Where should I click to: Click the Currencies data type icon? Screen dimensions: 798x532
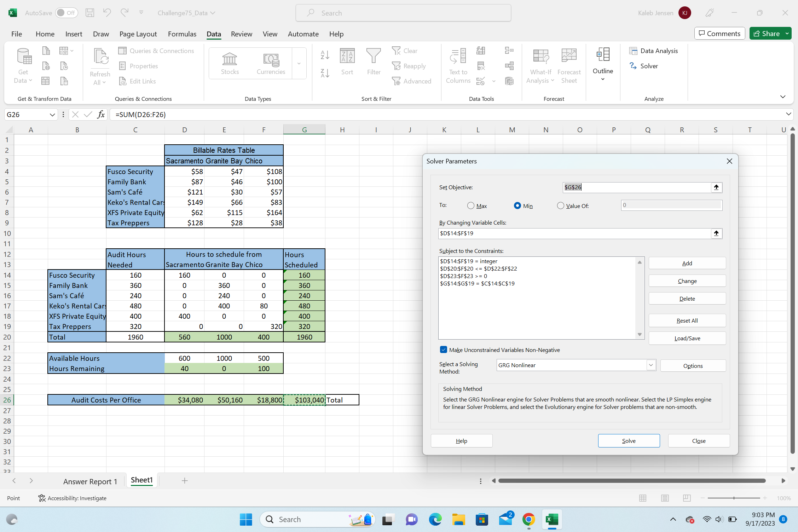click(271, 63)
